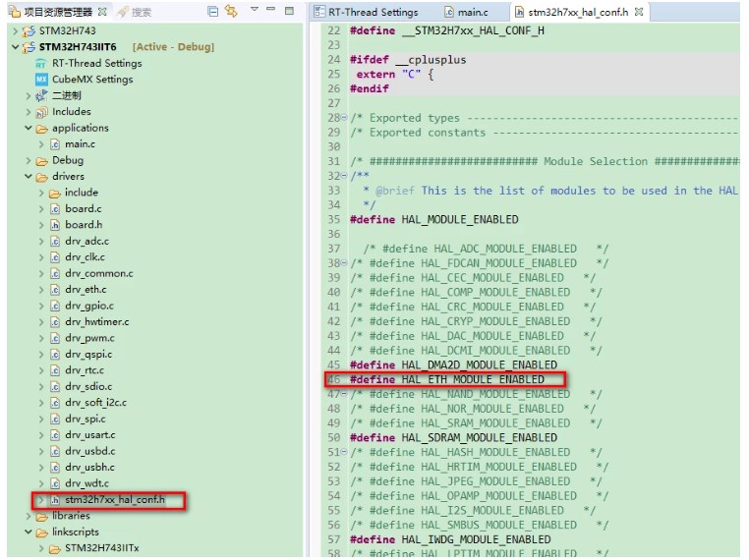Expand the Includes node
The image size is (749, 560).
click(29, 112)
